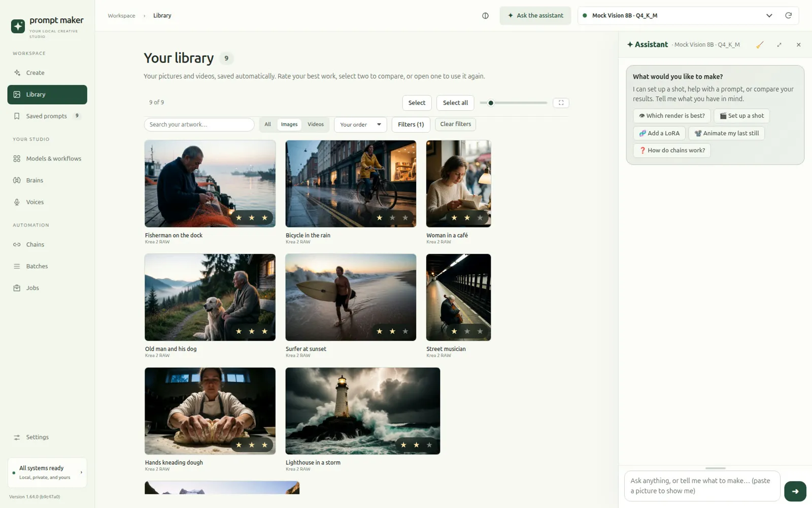Expand the All systems ready status
The image size is (812, 508).
pyautogui.click(x=47, y=472)
